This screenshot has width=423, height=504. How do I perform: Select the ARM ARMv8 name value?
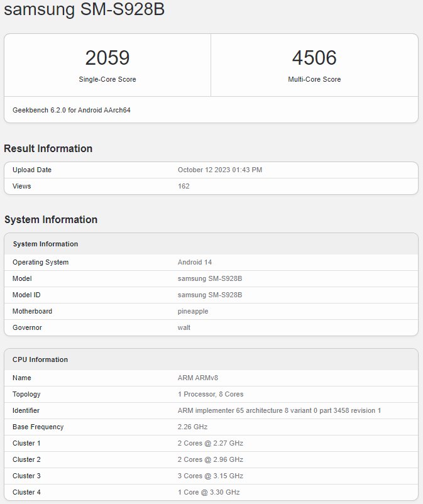[198, 378]
